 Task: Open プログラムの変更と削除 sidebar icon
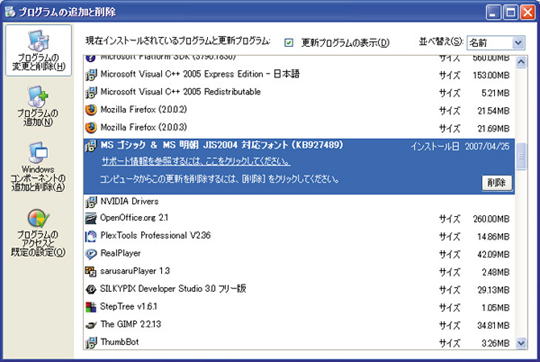[39, 50]
